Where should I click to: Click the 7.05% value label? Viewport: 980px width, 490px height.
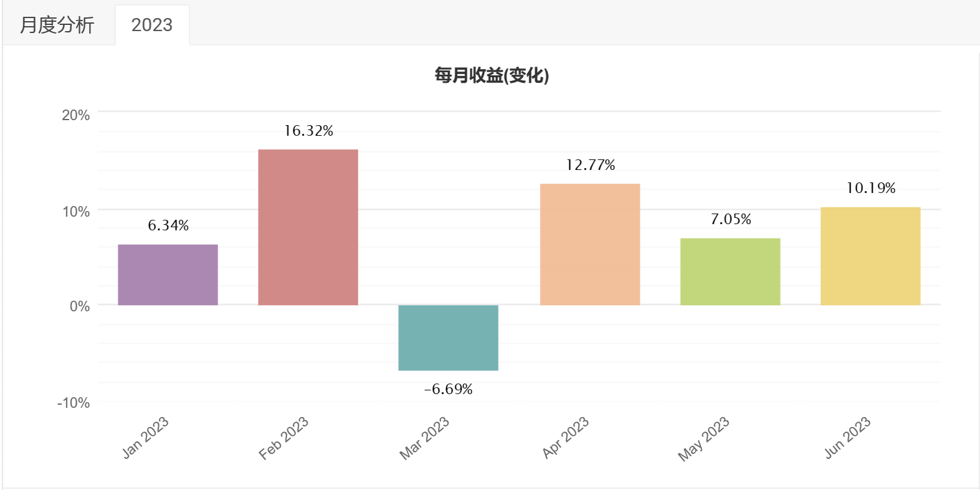(730, 219)
